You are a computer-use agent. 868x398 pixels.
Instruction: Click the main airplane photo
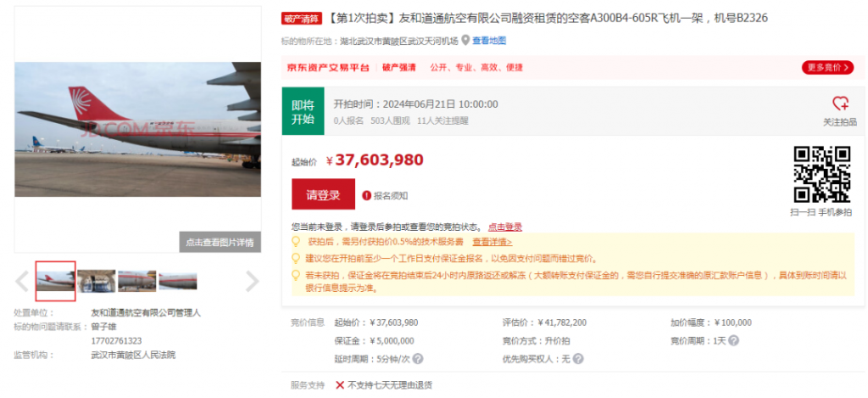click(x=137, y=129)
